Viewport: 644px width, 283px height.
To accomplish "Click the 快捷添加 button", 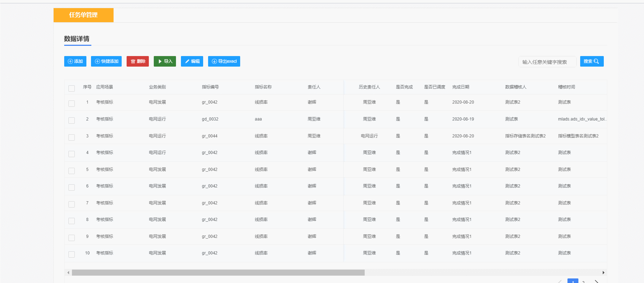I will click(x=106, y=61).
